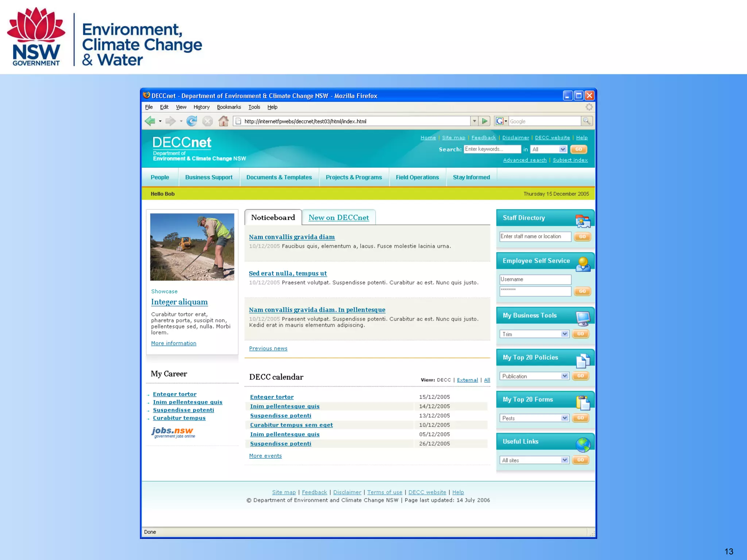Image resolution: width=747 pixels, height=560 pixels.
Task: Open the Field Operations navigation tab
Action: click(417, 178)
